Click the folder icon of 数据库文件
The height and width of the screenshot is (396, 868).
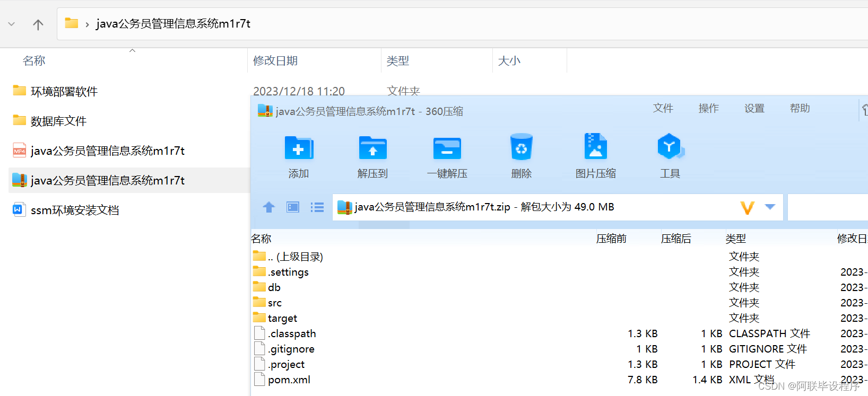pos(20,120)
